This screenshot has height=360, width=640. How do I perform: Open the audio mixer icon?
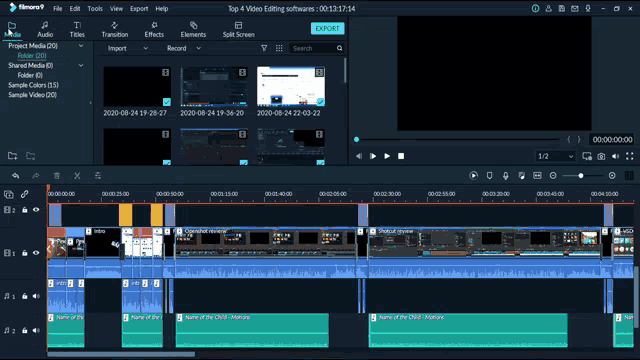tap(521, 176)
